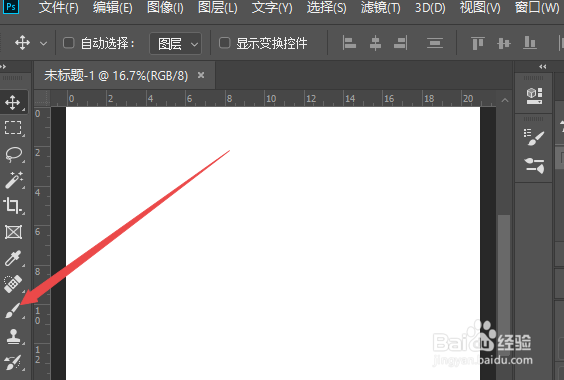Click the vertical scrollbar up arrow
The height and width of the screenshot is (380, 564).
click(x=505, y=100)
